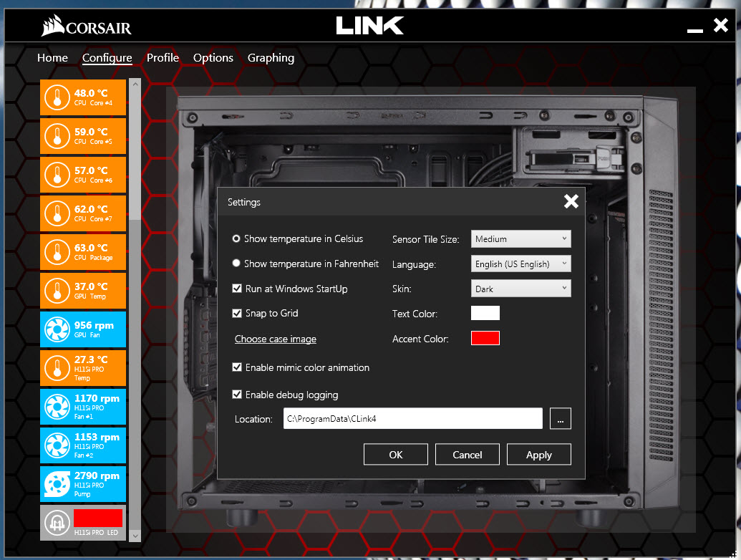Viewport: 741px width, 560px height.
Task: Click the GPU Fan icon
Action: pyautogui.click(x=57, y=329)
